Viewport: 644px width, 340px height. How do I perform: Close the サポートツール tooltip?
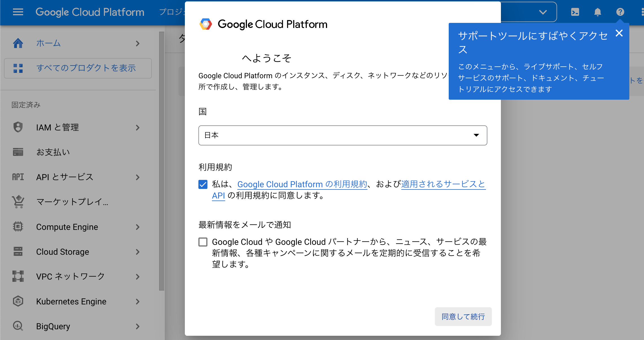619,33
